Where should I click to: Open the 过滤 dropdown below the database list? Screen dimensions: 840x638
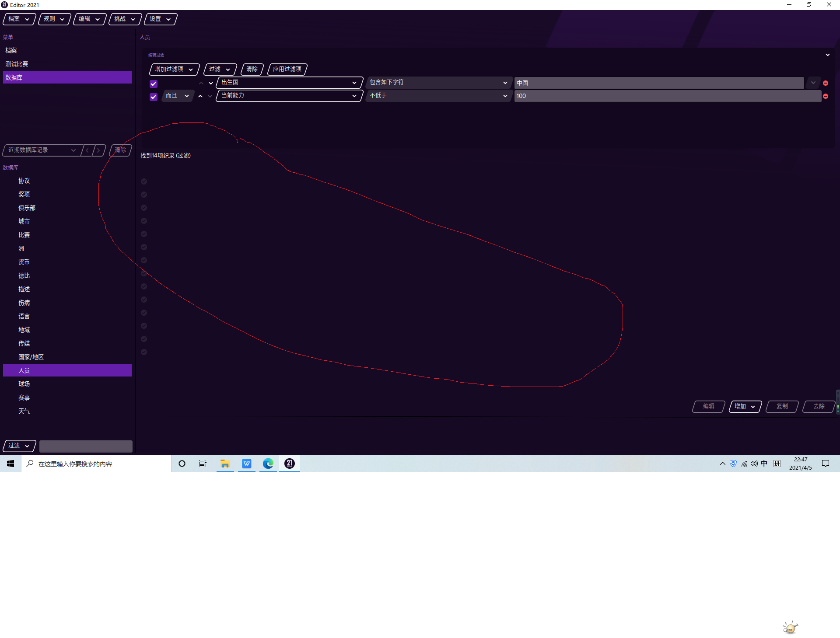click(19, 446)
